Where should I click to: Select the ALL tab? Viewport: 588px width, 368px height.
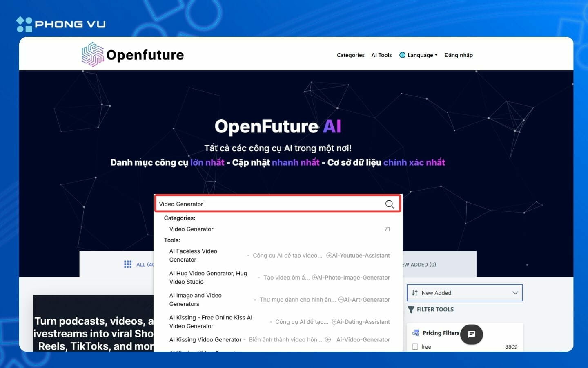click(139, 265)
